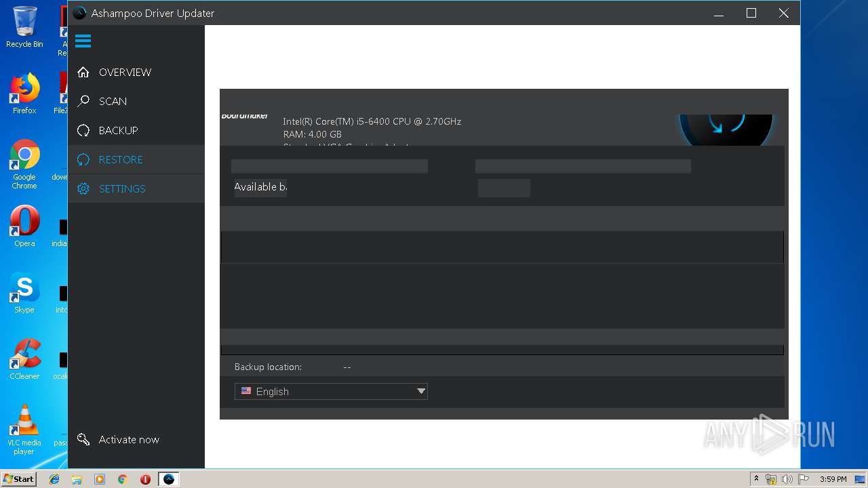Go to the Overview section

coord(136,72)
